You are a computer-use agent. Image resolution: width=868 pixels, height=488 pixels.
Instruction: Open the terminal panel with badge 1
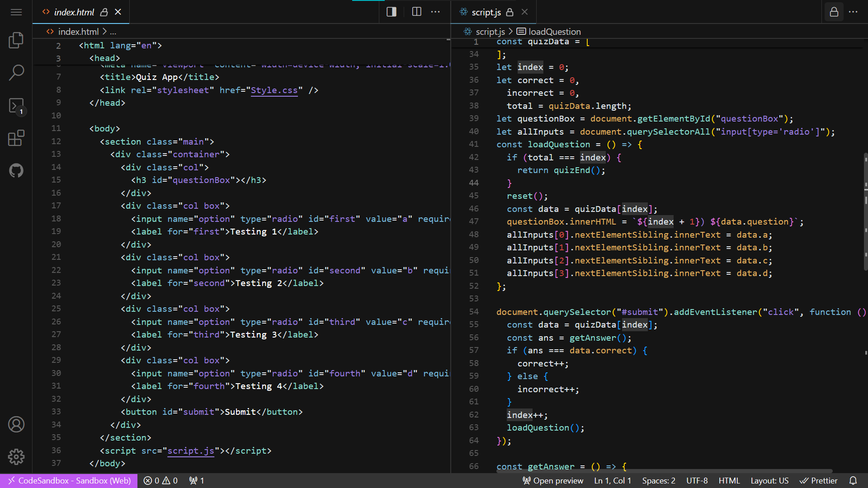[x=16, y=106]
